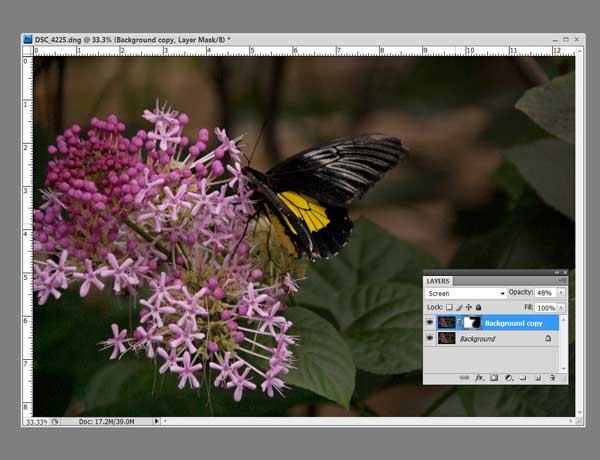Close the DSC_4225.dng document window
The height and width of the screenshot is (460, 600).
pos(577,39)
